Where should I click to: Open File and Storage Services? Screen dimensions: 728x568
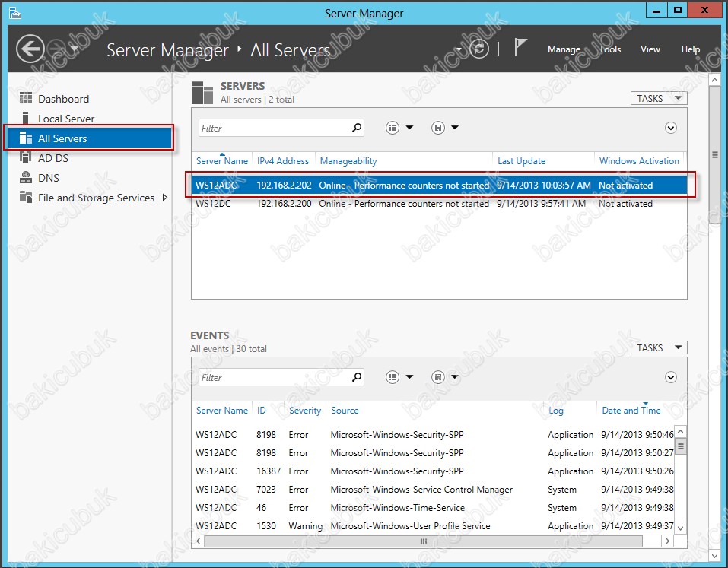88,198
